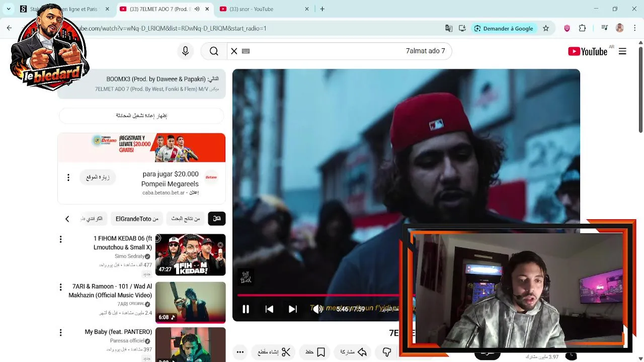Viewport: 644px width, 362px height.
Task: Click the 'إنشاء مقطع' clip scissors button
Action: click(x=274, y=352)
